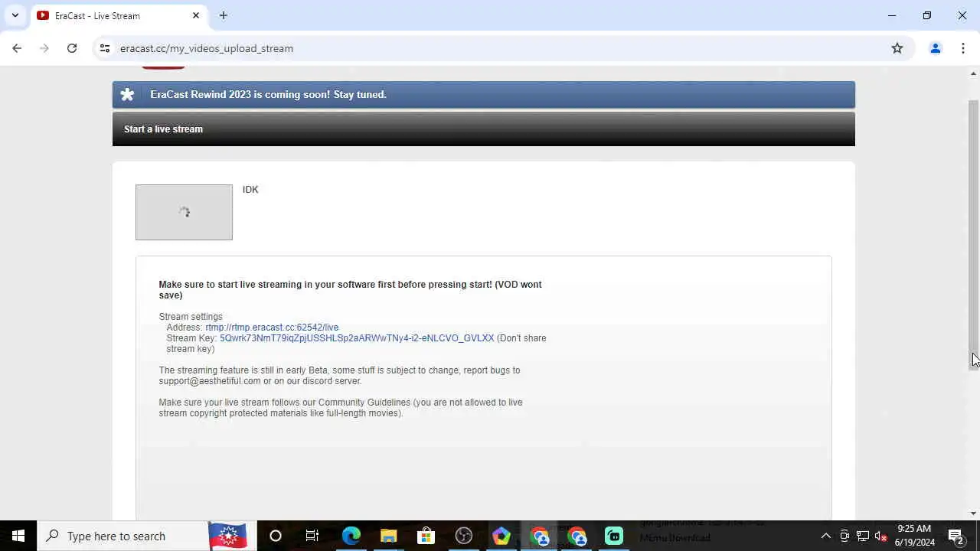
Task: Click the page vertical scrollbar thumb
Action: pyautogui.click(x=974, y=233)
